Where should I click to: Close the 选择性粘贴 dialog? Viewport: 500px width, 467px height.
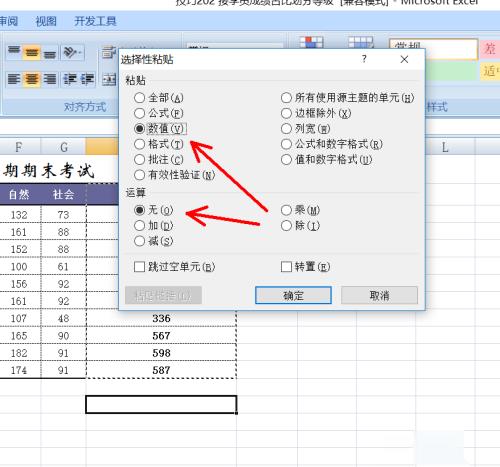click(404, 59)
